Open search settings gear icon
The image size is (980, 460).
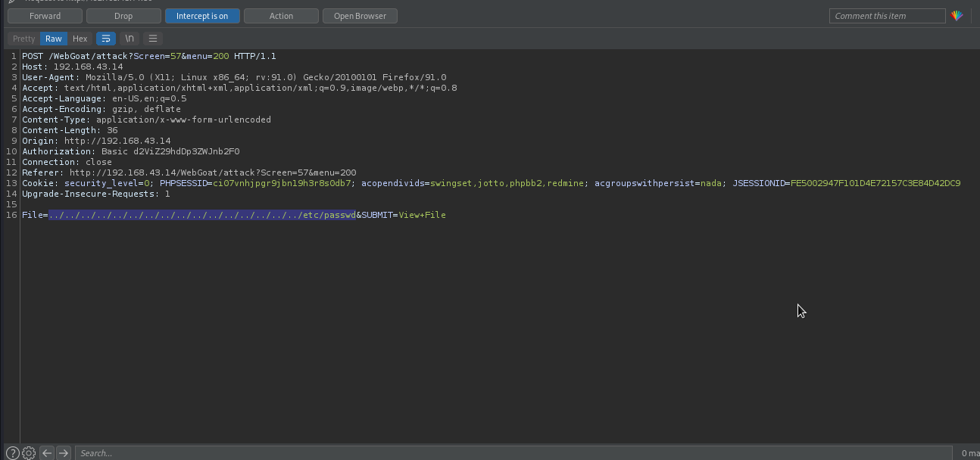point(29,453)
